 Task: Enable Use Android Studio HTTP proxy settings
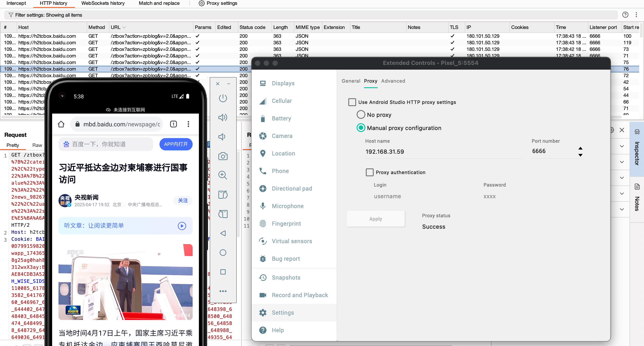(352, 102)
